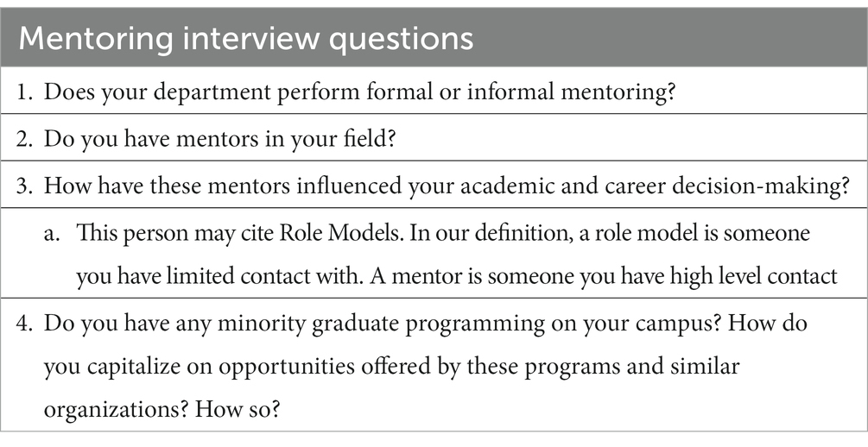868x447 pixels.
Task: Click the Mentoring interview questions header
Action: [x=434, y=38]
